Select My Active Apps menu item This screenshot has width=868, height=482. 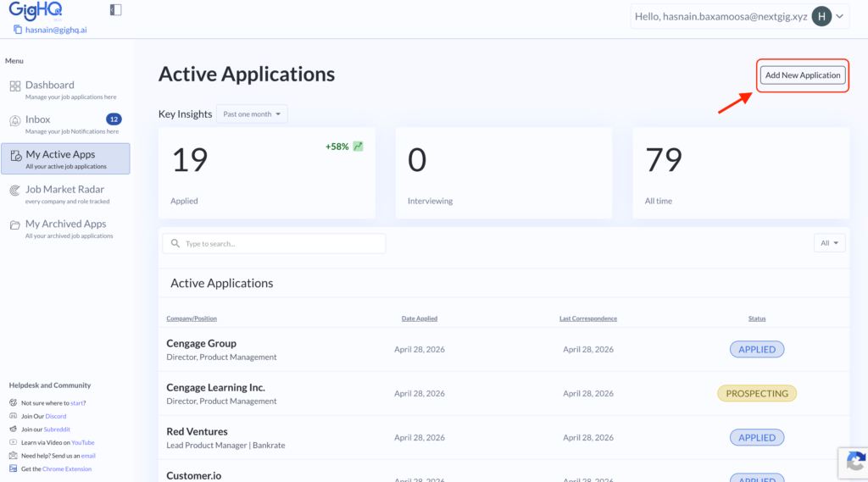(x=65, y=158)
